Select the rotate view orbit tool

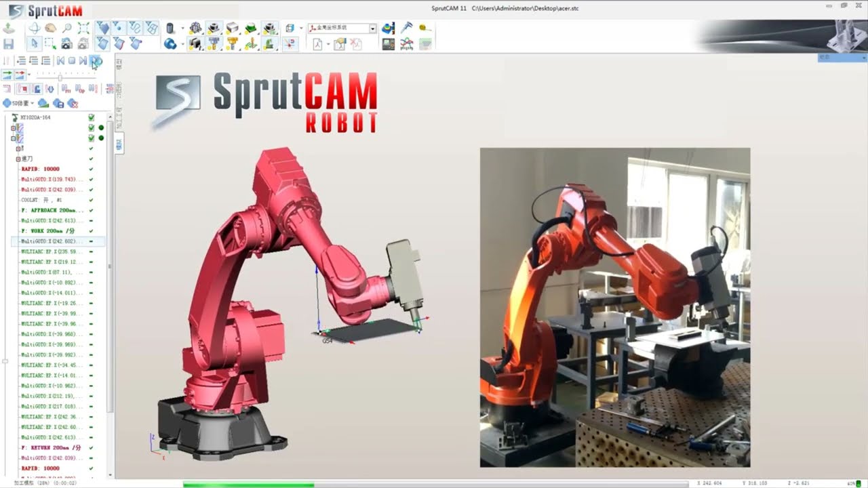pos(35,28)
